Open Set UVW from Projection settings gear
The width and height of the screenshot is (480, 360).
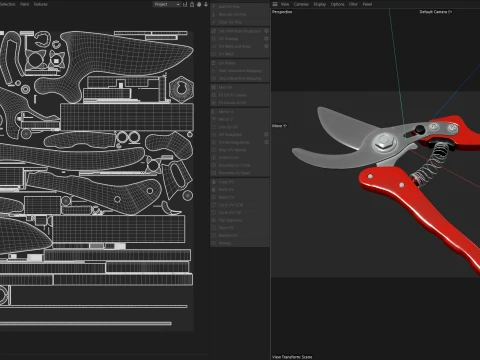(266, 31)
